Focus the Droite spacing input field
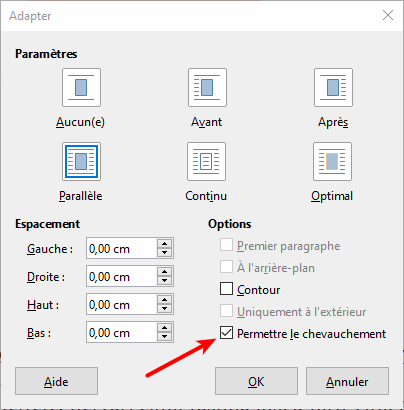Viewport: 404px width, 410px height. tap(122, 276)
